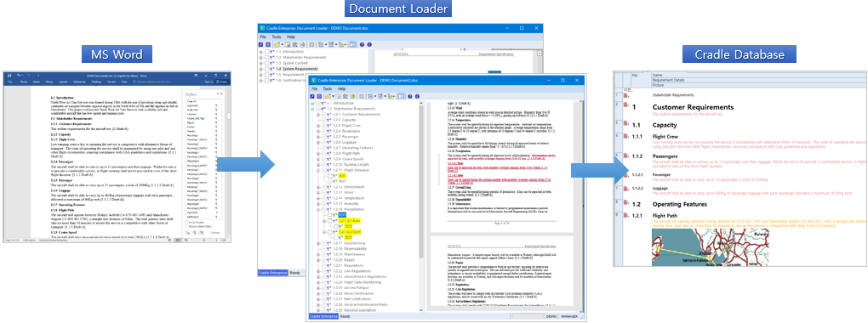Click the Save icon in Word's quick access toolbar
Viewport: 868px width, 323px height.
(x=9, y=75)
